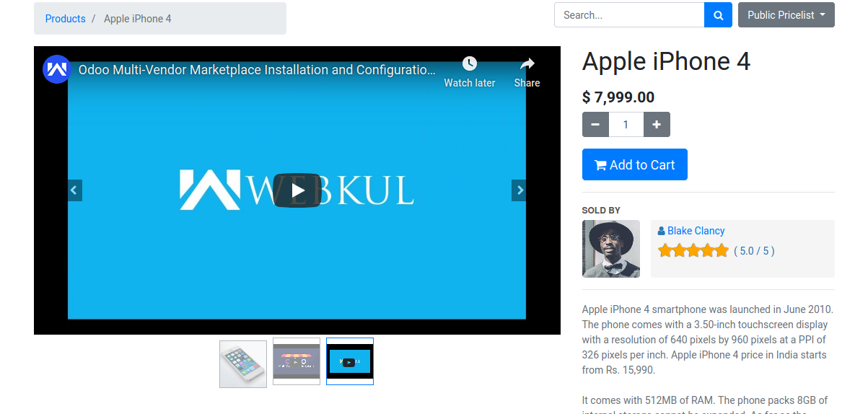Open the video title link

[x=257, y=70]
